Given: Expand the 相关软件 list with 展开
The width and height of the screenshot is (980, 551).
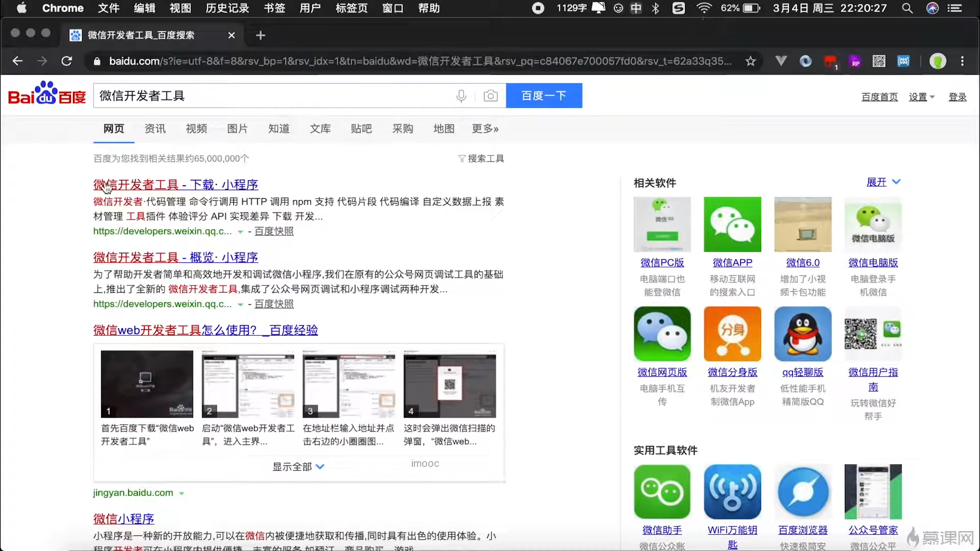Looking at the screenshot, I should click(884, 182).
